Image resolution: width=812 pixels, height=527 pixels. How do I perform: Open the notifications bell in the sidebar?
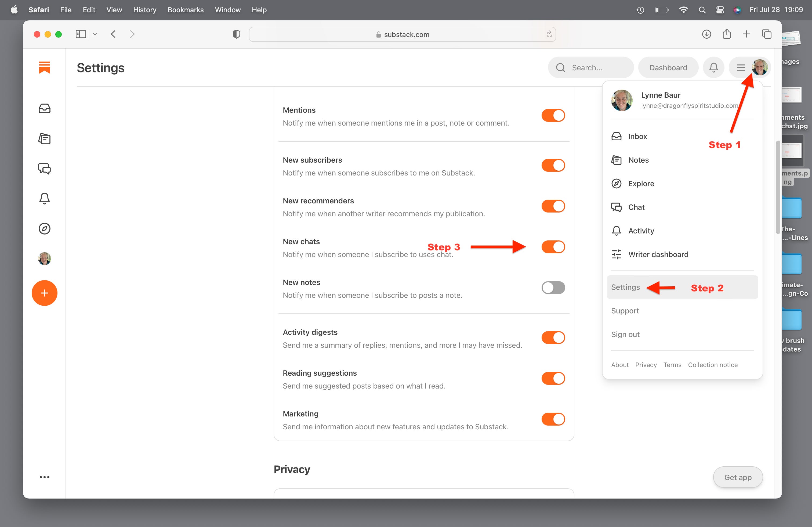(45, 198)
